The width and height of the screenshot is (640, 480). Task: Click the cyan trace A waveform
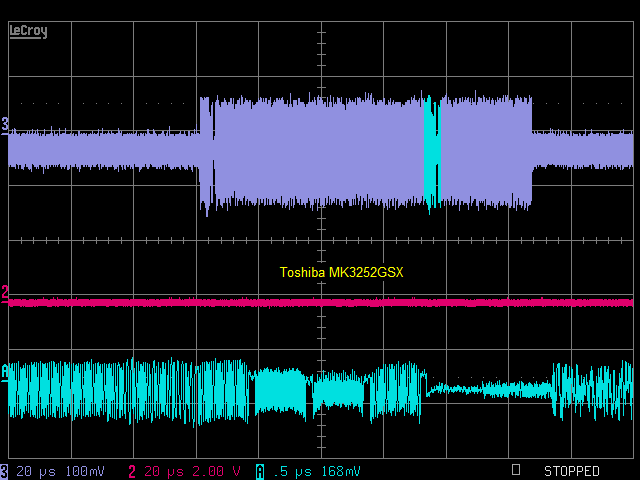321,391
